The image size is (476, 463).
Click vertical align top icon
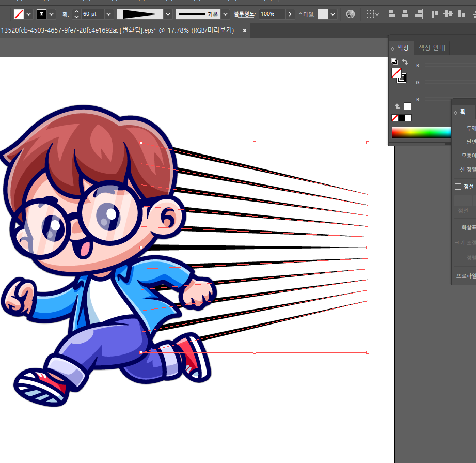(x=435, y=14)
